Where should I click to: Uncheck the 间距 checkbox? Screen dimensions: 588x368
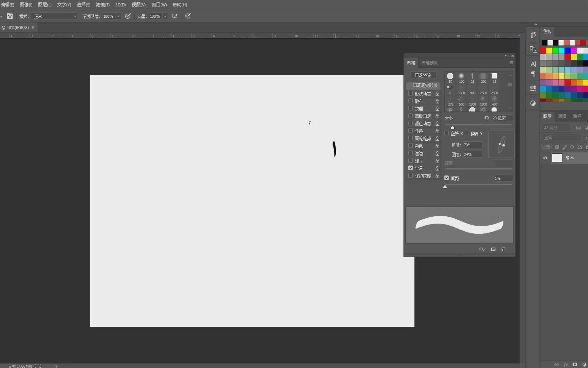coord(446,178)
